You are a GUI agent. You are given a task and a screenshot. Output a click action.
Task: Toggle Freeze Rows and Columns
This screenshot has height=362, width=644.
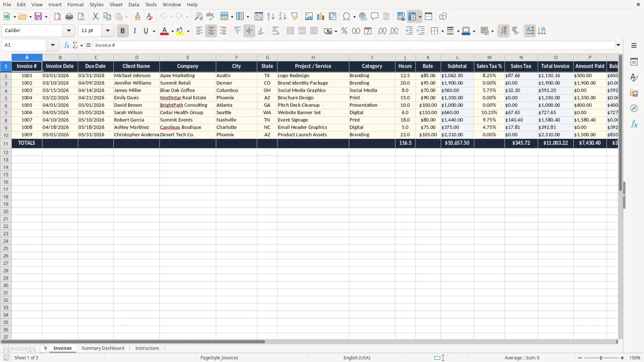click(x=412, y=17)
